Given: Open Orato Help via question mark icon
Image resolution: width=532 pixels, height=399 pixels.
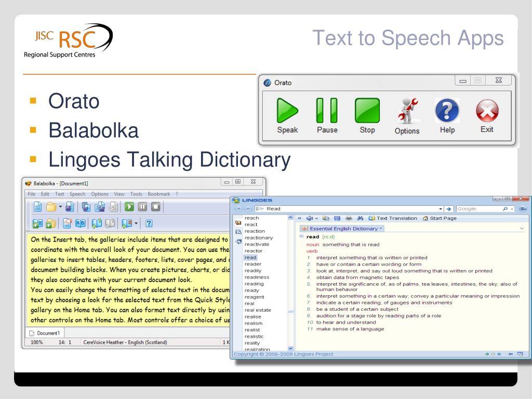Looking at the screenshot, I should click(447, 111).
